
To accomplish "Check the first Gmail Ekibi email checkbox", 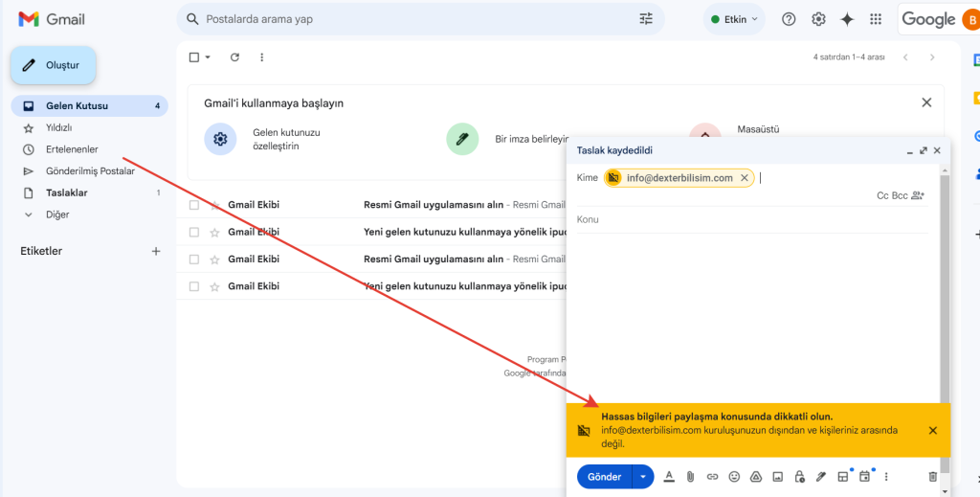I will (194, 205).
